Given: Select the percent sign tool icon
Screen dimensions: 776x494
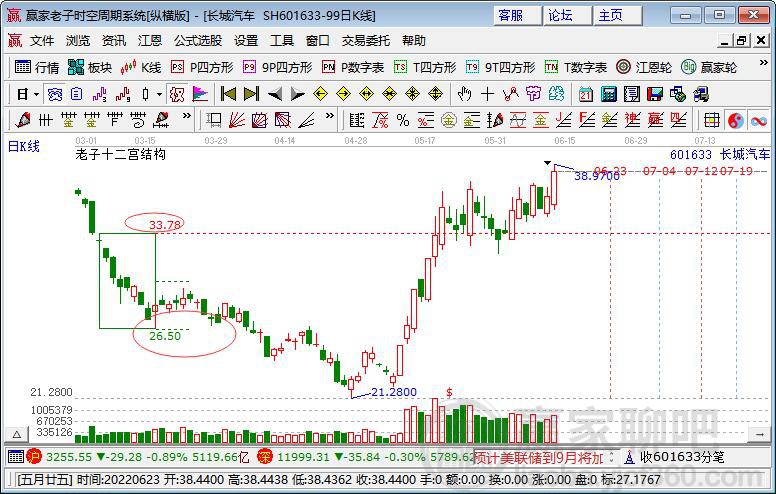Looking at the screenshot, I should [403, 120].
